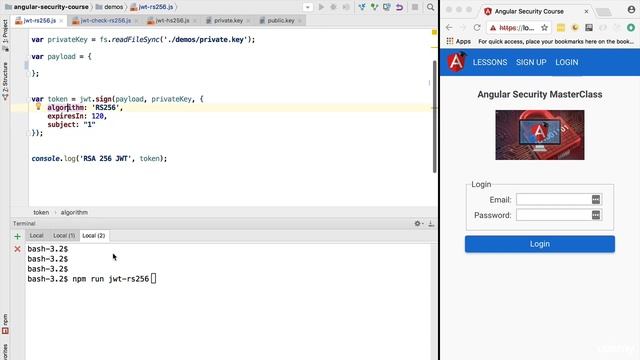Close the Angular Security Course browser tab
Screen dimensions: 640x360
point(586,11)
